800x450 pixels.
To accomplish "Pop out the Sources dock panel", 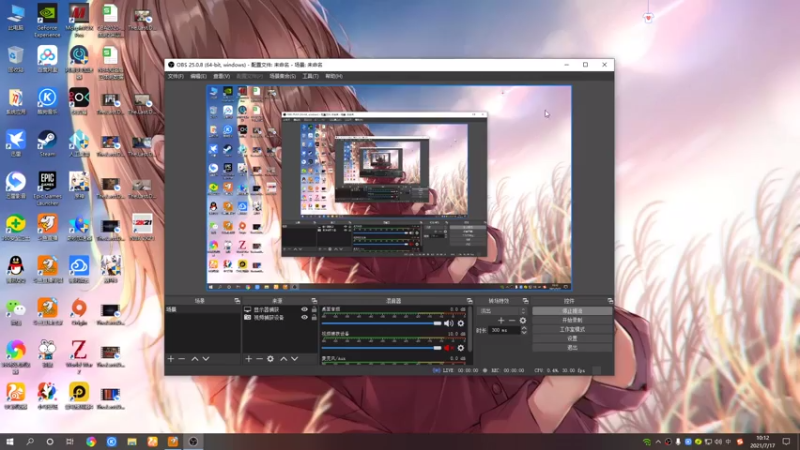I will 314,301.
